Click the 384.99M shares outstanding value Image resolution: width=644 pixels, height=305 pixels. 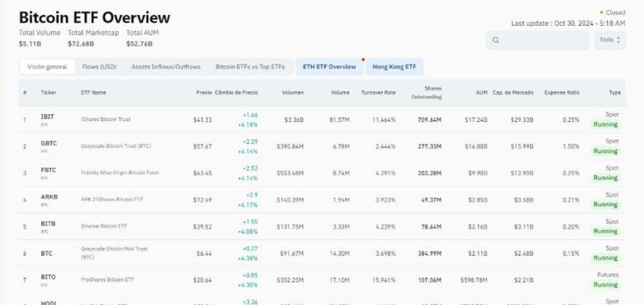pos(430,253)
